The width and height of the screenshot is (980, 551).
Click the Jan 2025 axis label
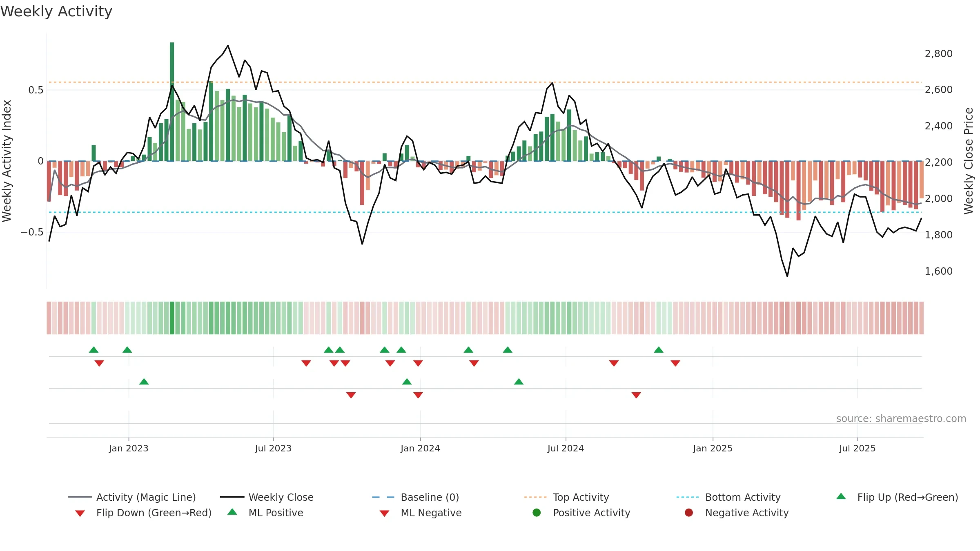pos(713,448)
